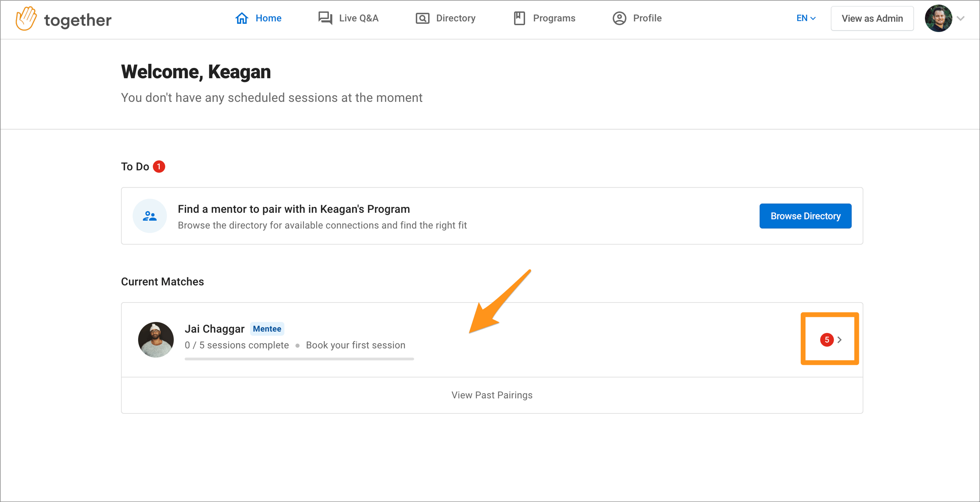
Task: Click View Past Pairings link
Action: coord(492,395)
